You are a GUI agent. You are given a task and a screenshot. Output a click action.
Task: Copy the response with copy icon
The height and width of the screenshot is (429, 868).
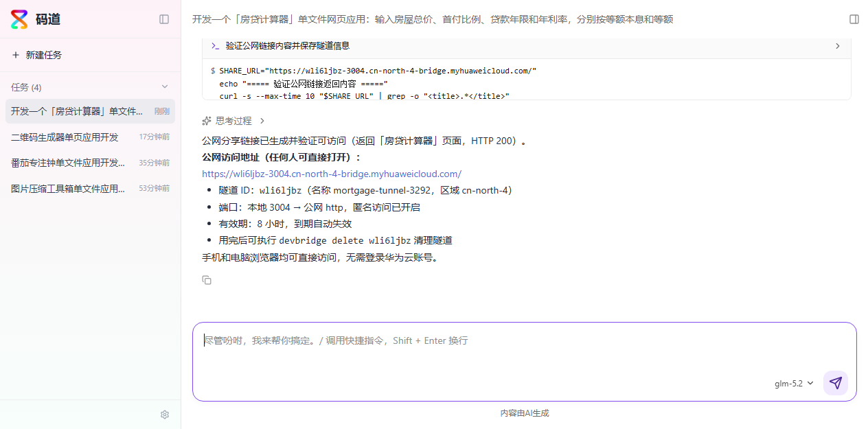click(x=207, y=280)
